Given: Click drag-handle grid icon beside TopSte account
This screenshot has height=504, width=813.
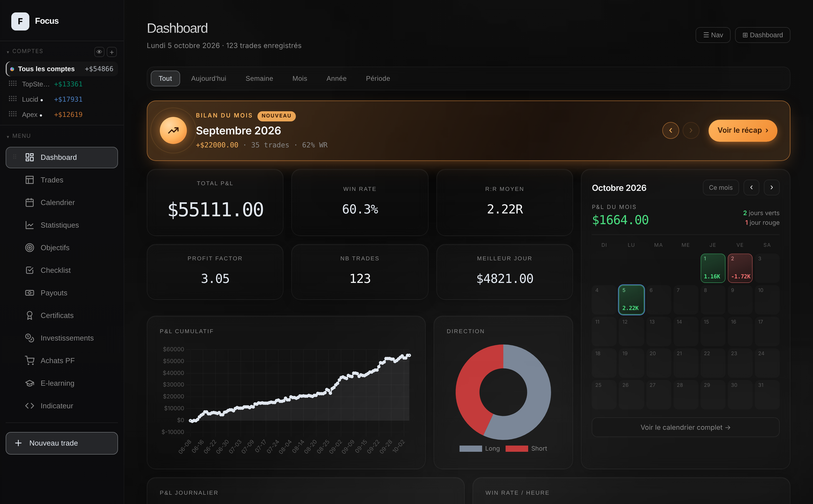Looking at the screenshot, I should click(x=13, y=83).
